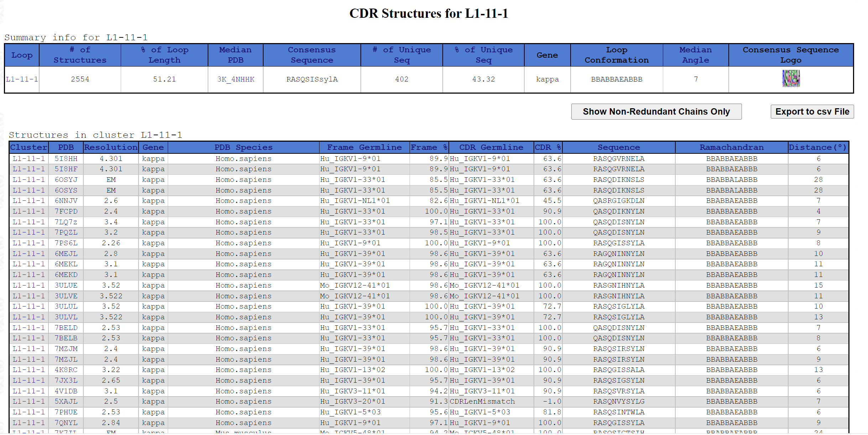
Task: Click the PDB Species column header
Action: coord(243,147)
